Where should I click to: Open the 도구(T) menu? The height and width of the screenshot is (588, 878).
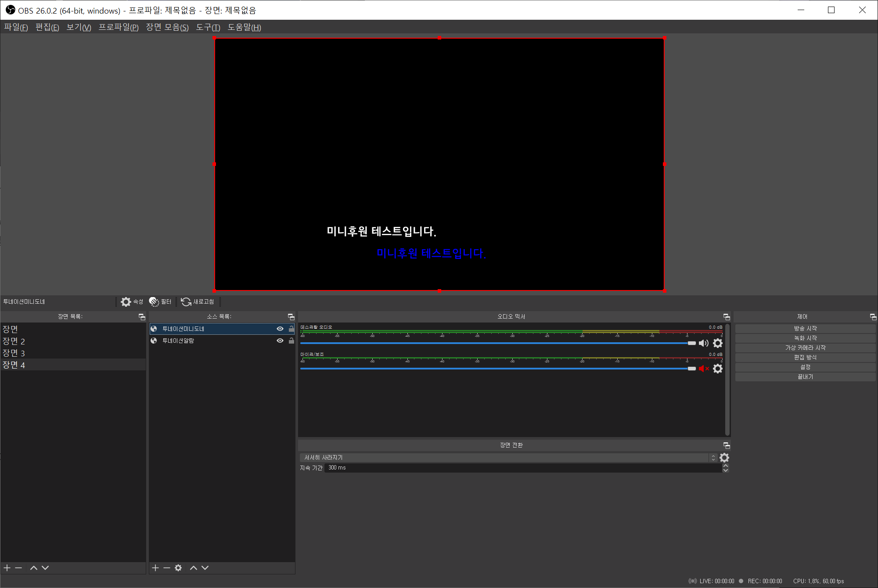coord(208,27)
